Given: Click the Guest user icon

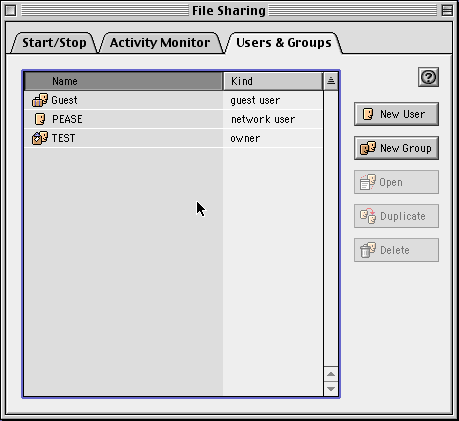Looking at the screenshot, I should [x=40, y=100].
